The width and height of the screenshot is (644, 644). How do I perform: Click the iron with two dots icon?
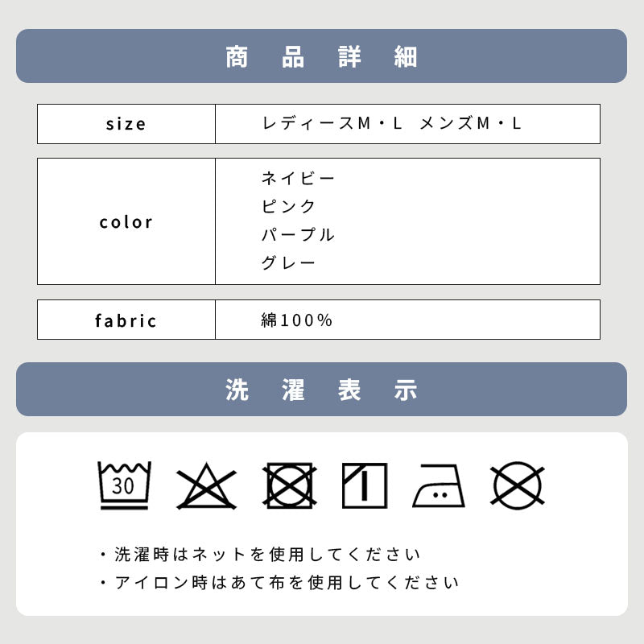click(439, 487)
